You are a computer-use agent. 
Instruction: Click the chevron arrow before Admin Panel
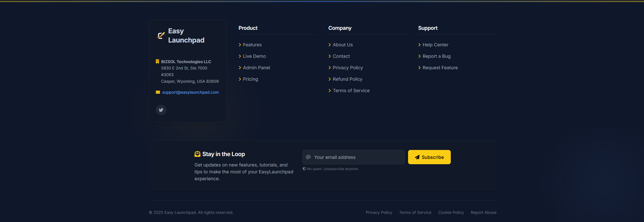[x=240, y=68]
